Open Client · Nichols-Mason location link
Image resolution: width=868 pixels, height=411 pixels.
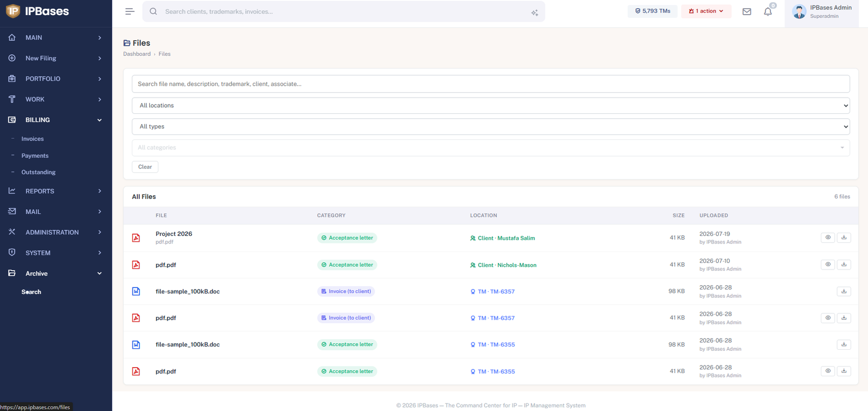503,265
